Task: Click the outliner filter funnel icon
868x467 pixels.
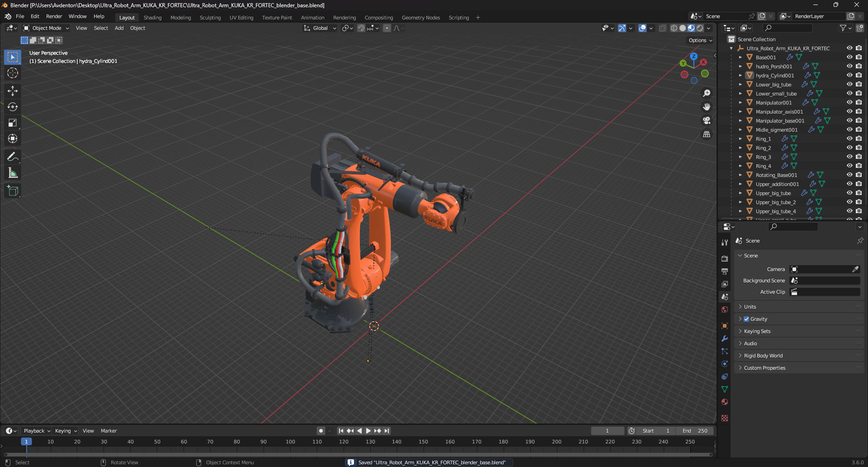Action: point(843,28)
